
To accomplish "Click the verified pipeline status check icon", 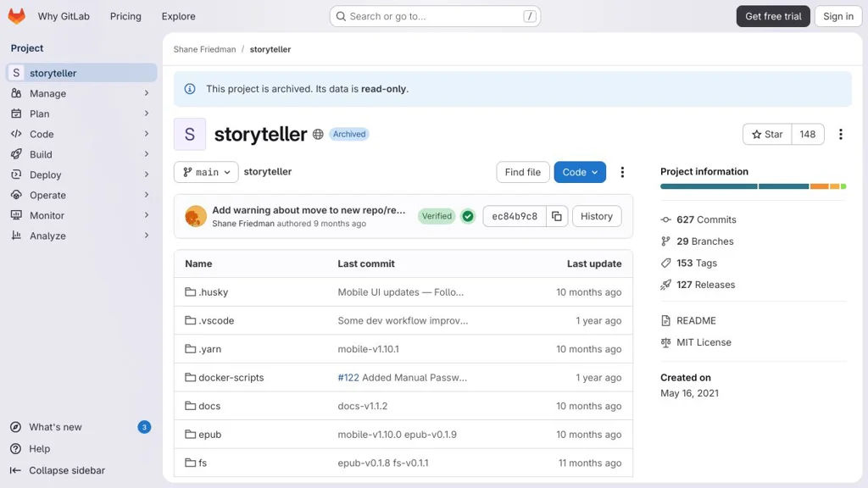I will pyautogui.click(x=468, y=216).
